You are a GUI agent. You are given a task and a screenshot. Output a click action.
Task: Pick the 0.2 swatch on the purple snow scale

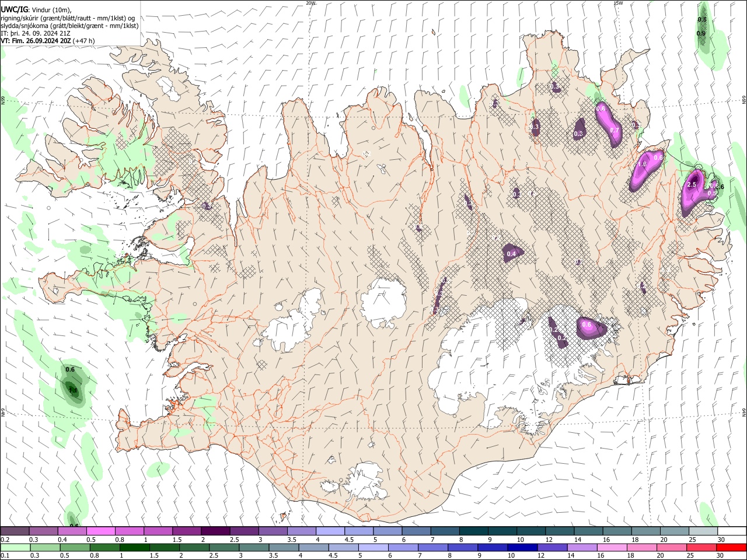pyautogui.click(x=15, y=531)
